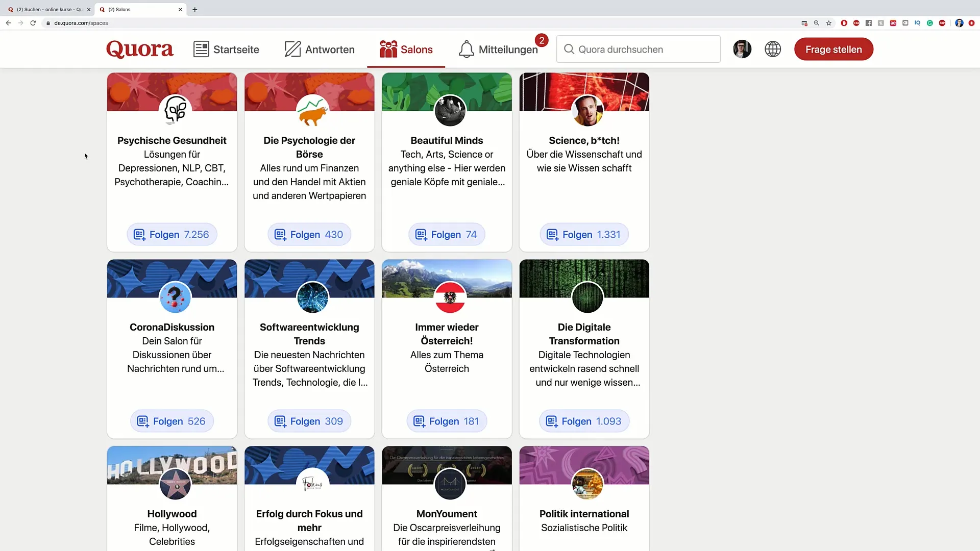
Task: Click the bull avatar of Börse salon
Action: click(x=312, y=110)
